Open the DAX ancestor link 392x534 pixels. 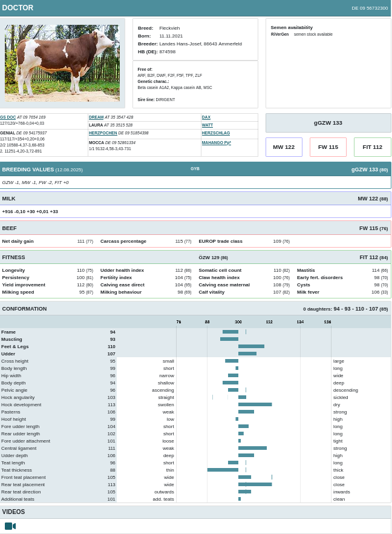[206, 117]
